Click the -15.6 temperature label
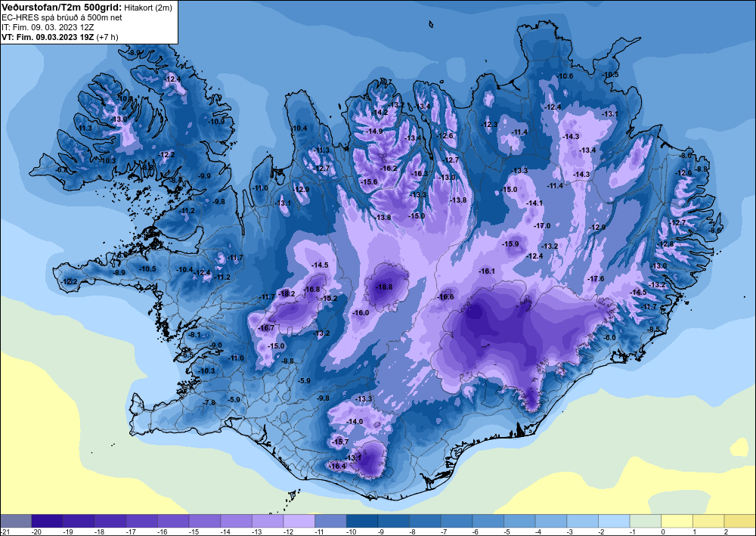This screenshot has width=756, height=536. (x=370, y=181)
